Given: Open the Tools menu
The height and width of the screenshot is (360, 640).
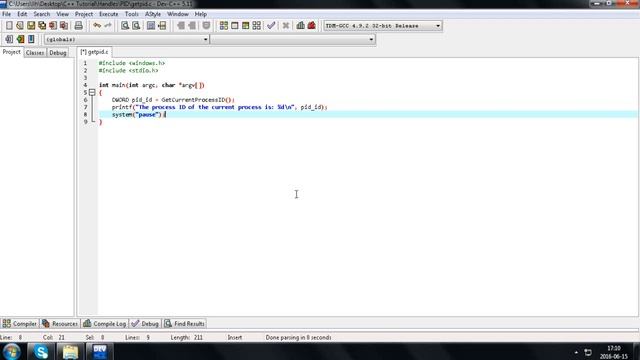Looking at the screenshot, I should (131, 14).
